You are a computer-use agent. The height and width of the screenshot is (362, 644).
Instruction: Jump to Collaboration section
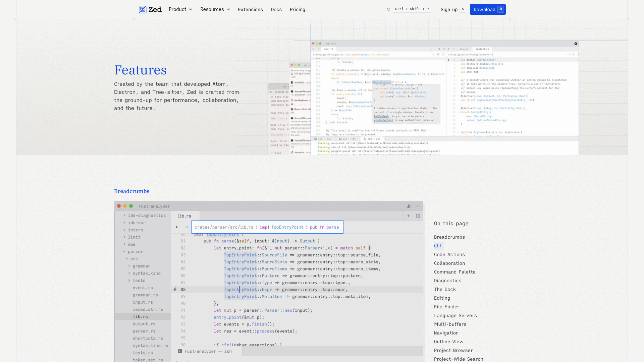pyautogui.click(x=449, y=263)
